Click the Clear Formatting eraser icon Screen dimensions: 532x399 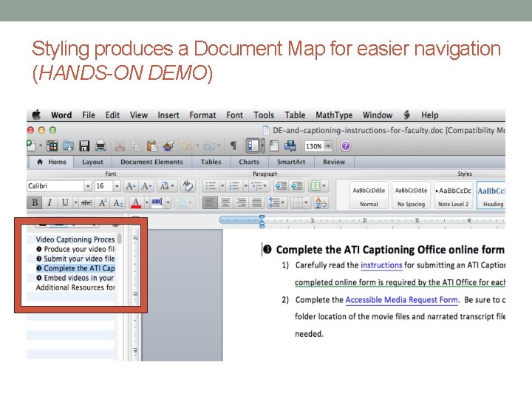point(187,185)
